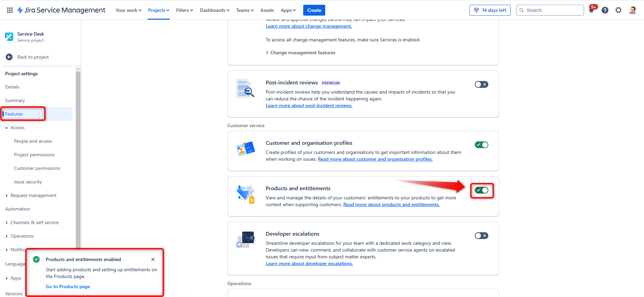The width and height of the screenshot is (644, 297).
Task: Turn off the Products and entitlements toggle
Action: 481,190
